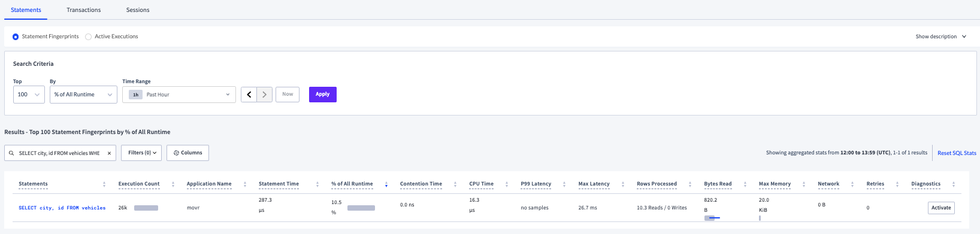The width and height of the screenshot is (980, 234).
Task: Expand the Past Hour time range dropdown
Action: click(x=179, y=95)
